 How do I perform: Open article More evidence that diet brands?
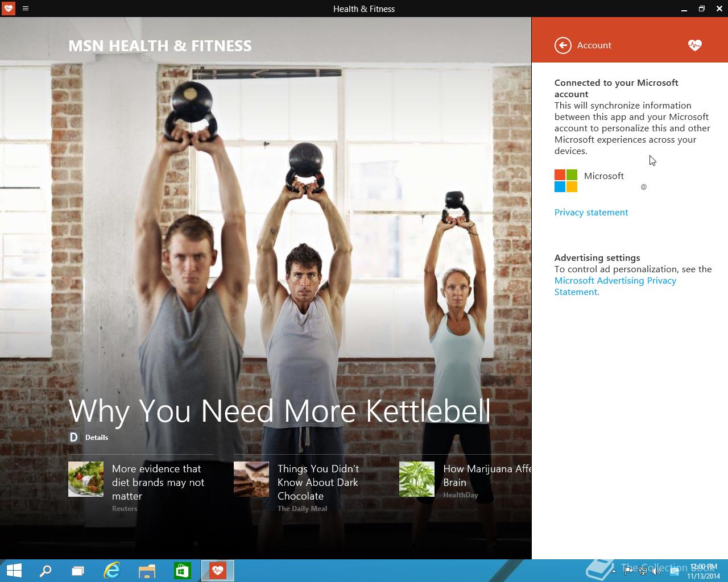tap(158, 483)
